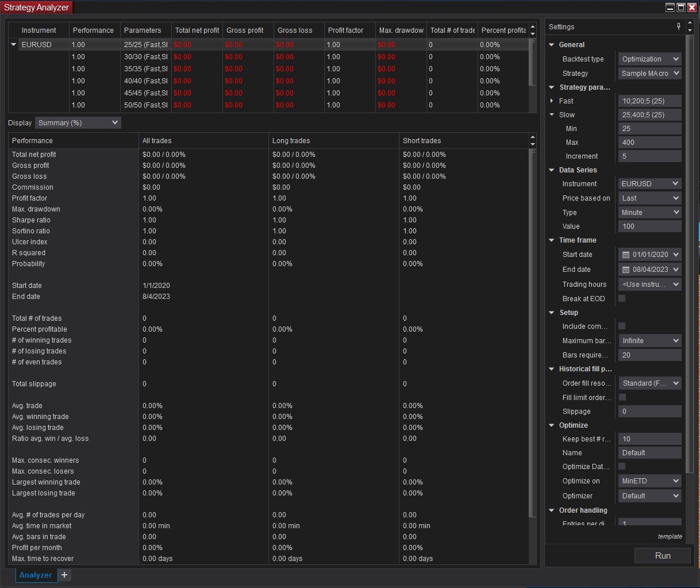Collapse the Time frame section
The image size is (700, 588).
tap(552, 240)
